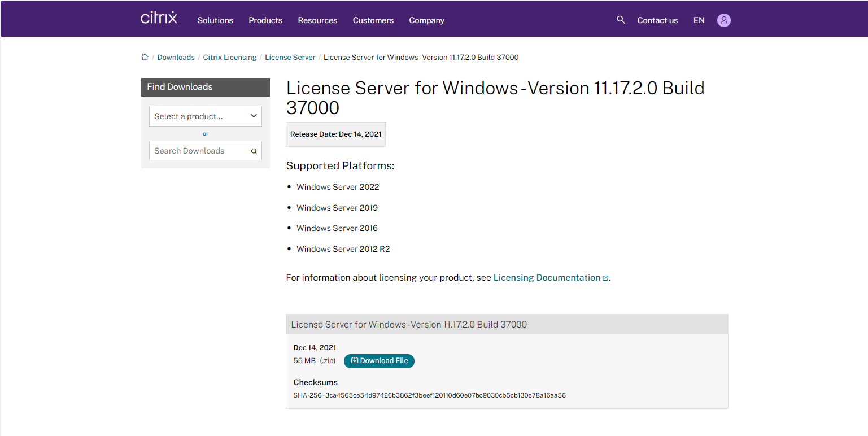
Task: Click external link icon after Licensing Documentation
Action: pos(605,278)
